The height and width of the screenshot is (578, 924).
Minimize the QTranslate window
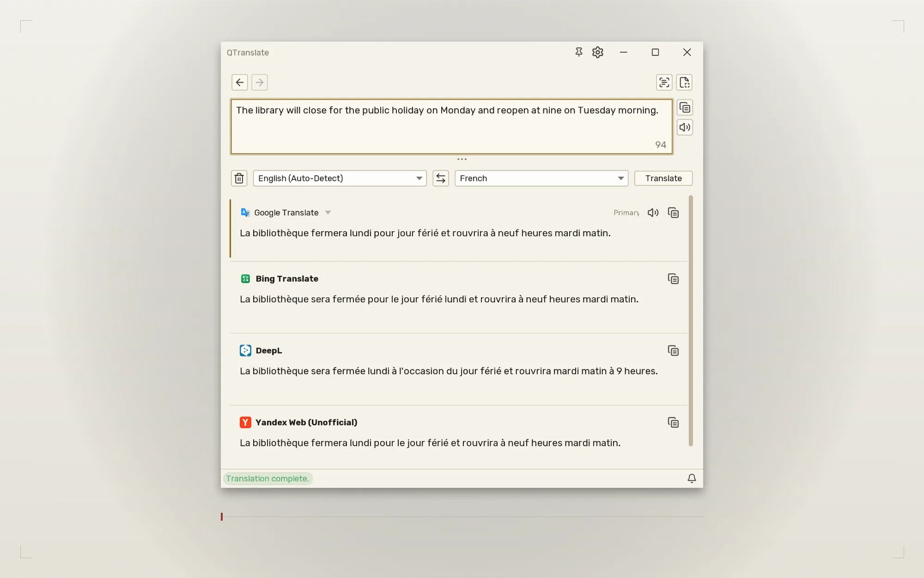tap(623, 52)
